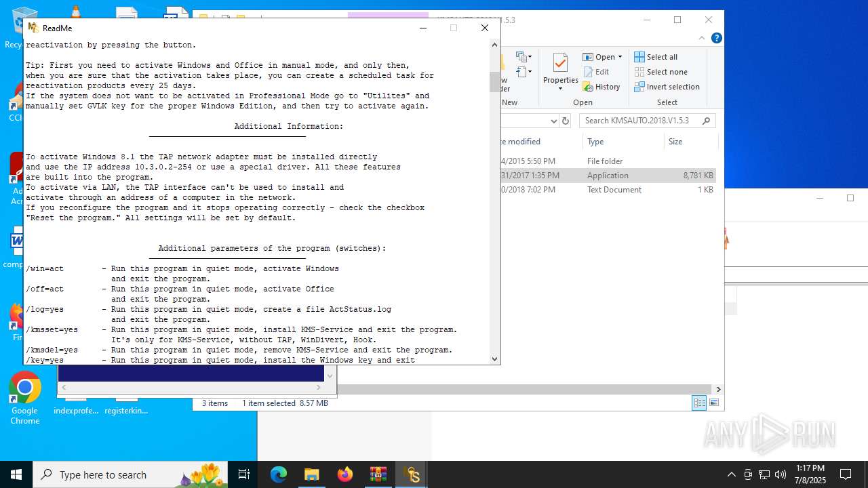This screenshot has width=868, height=488.
Task: Open the Windows Start menu
Action: coord(16,474)
